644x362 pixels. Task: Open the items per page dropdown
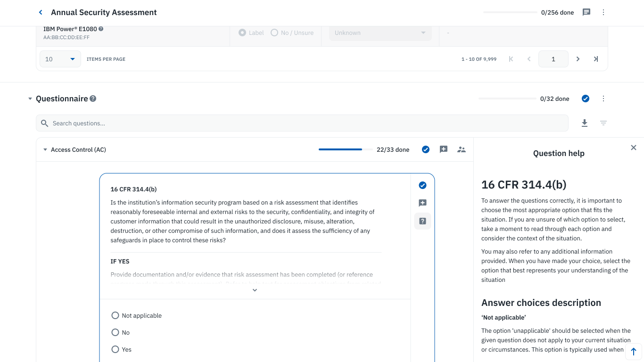60,59
